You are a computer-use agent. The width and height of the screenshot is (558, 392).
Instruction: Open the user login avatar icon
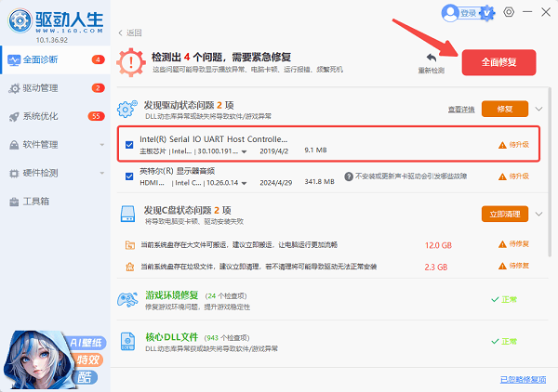(x=450, y=13)
